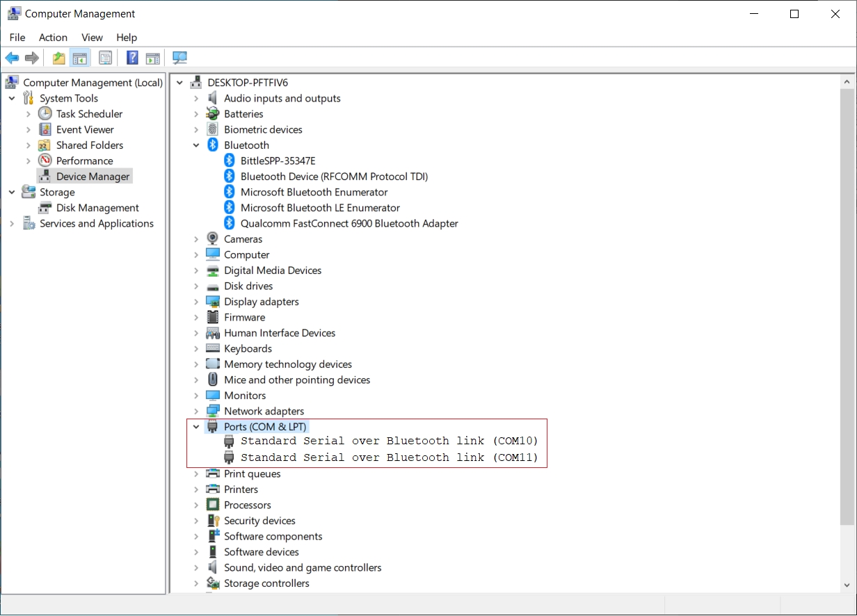Collapse the Ports (COM & LPT) node
The width and height of the screenshot is (857, 616).
point(197,427)
